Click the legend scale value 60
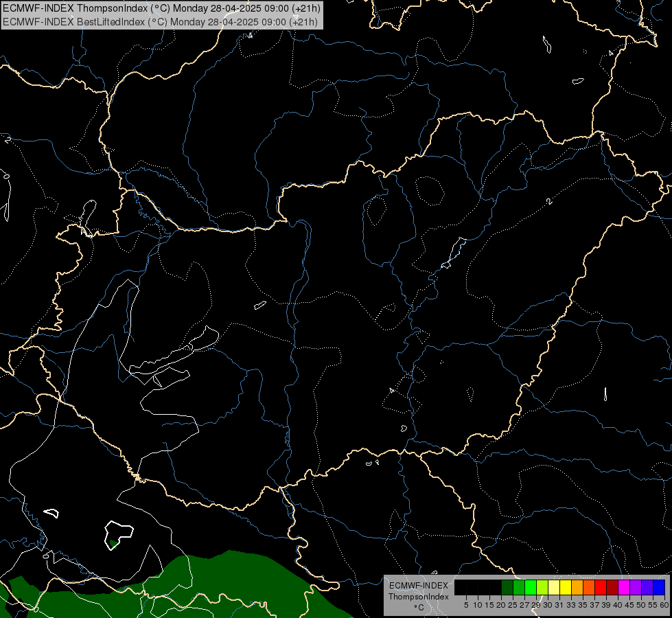672x618 pixels. (664, 605)
